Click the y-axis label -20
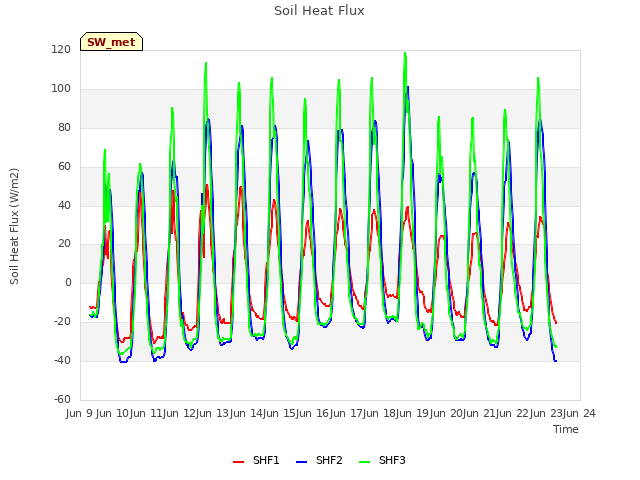This screenshot has width=640, height=480. click(62, 322)
